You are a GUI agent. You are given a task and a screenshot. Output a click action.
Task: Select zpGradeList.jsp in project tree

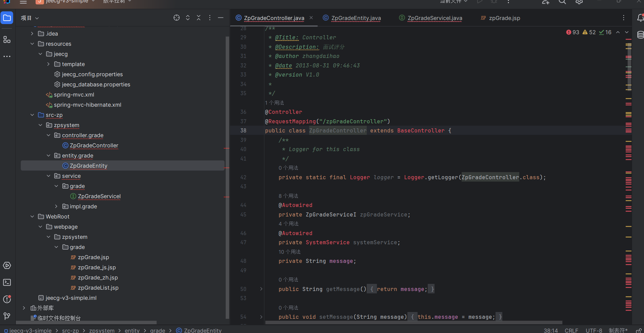pyautogui.click(x=98, y=288)
